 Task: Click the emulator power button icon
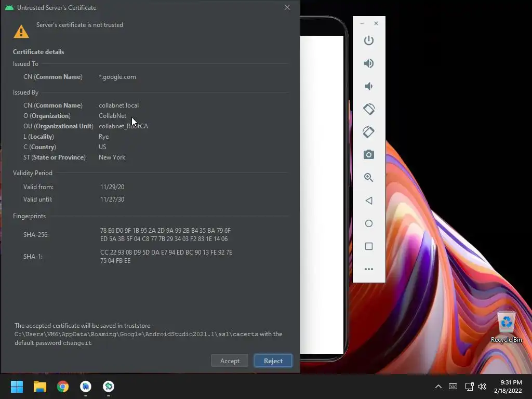coord(369,41)
